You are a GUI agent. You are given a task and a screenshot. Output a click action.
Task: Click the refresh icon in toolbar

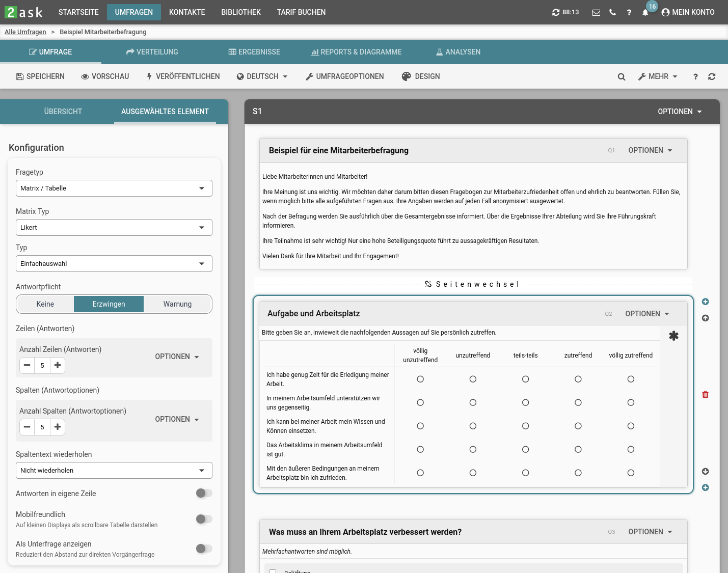(712, 76)
